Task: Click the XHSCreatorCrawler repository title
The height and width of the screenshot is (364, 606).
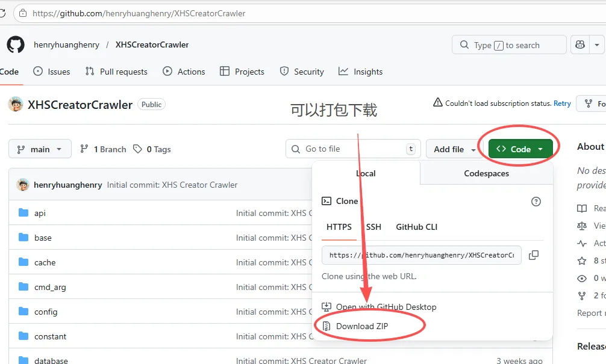Action: (80, 105)
